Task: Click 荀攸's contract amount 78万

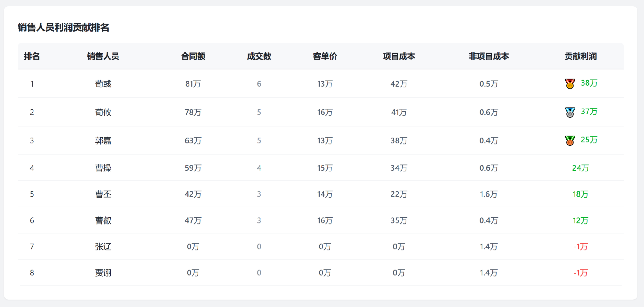Action: (x=193, y=112)
